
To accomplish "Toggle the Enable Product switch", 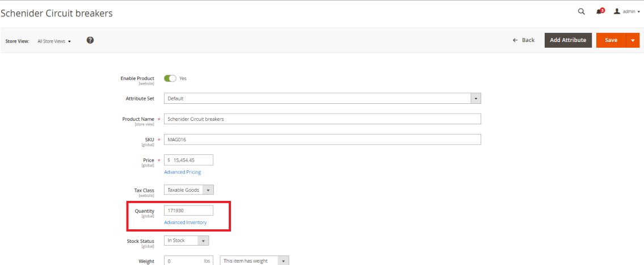I will tap(170, 78).
